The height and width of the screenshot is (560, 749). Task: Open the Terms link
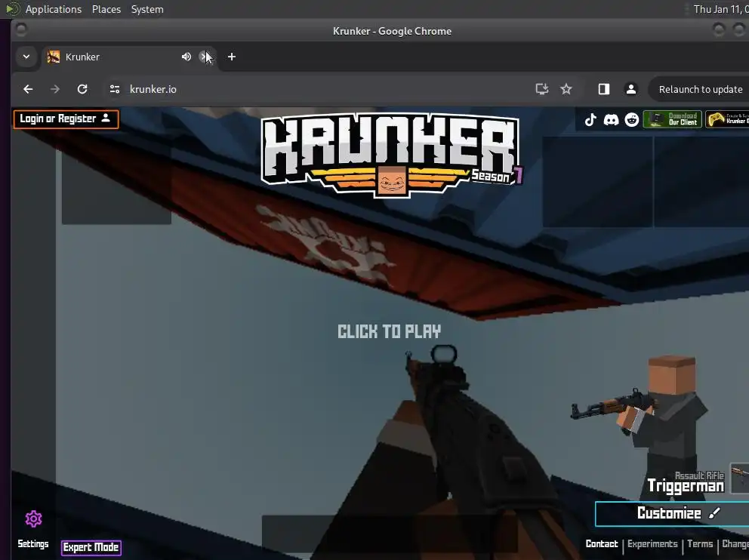coord(700,543)
